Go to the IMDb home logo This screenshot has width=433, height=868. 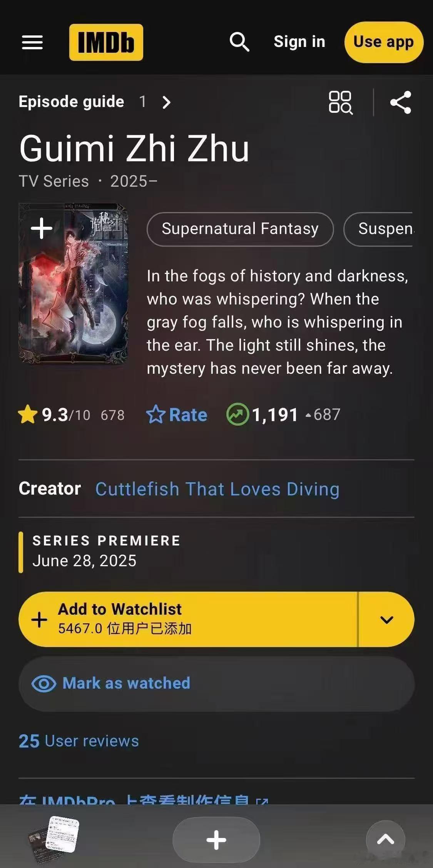pyautogui.click(x=106, y=42)
